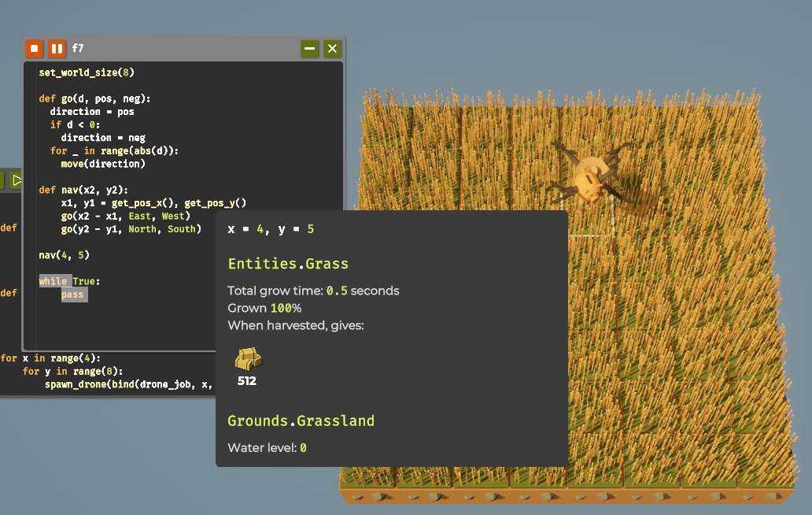Click the hay bale item icon

click(248, 359)
